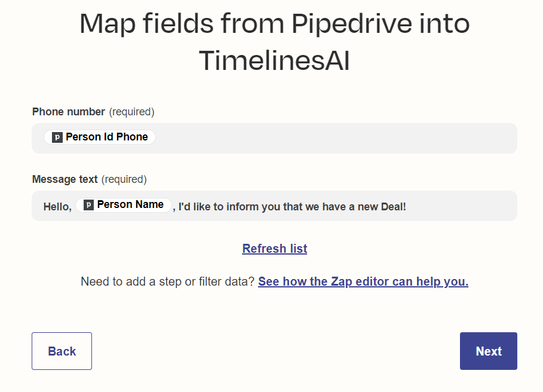
Task: Focus the Phone number input field
Action: 335,138
